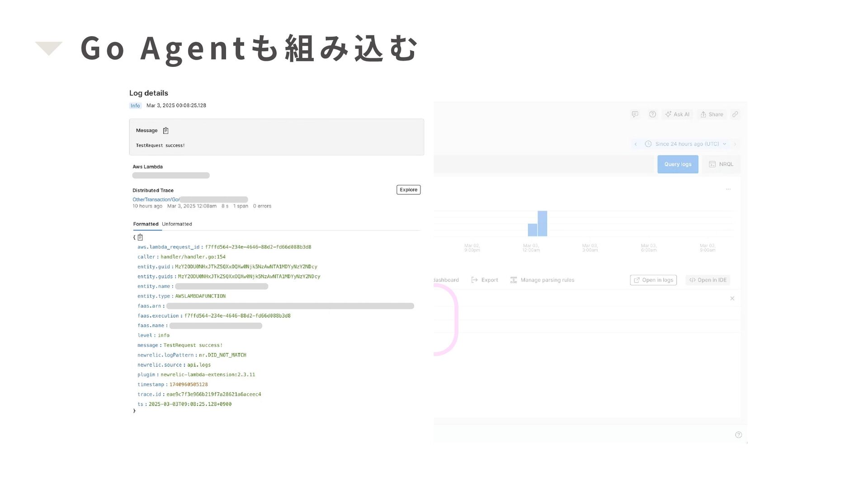The height and width of the screenshot is (488, 868).
Task: Switch to NRQL query mode
Action: pos(721,164)
